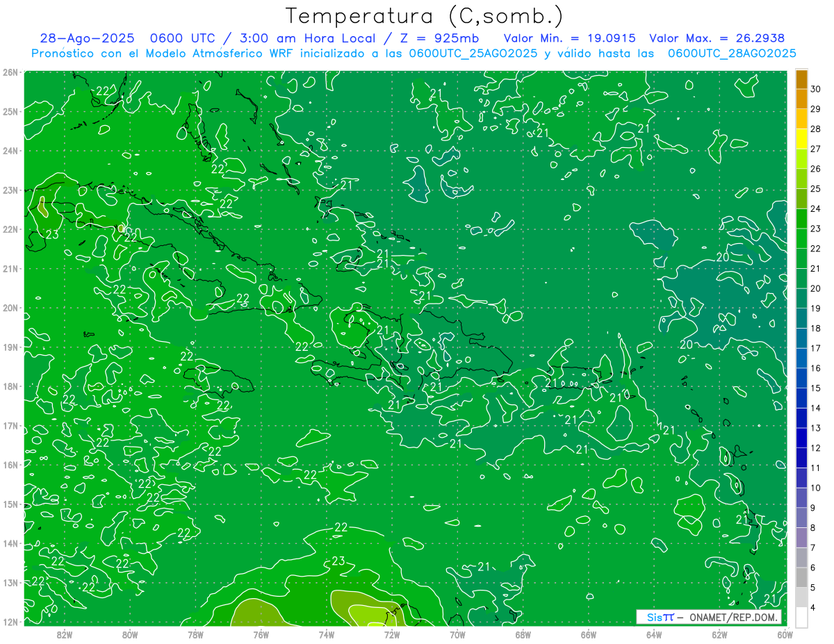
Task: Click the "12" color scale label
Action: (x=816, y=448)
